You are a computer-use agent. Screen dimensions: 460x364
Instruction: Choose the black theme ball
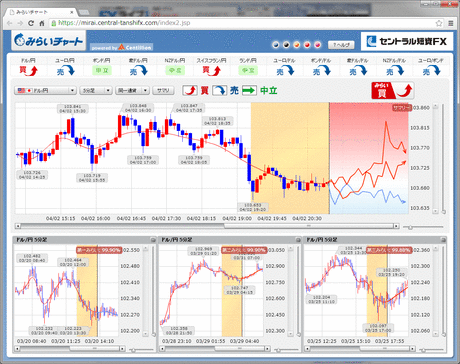(x=286, y=44)
